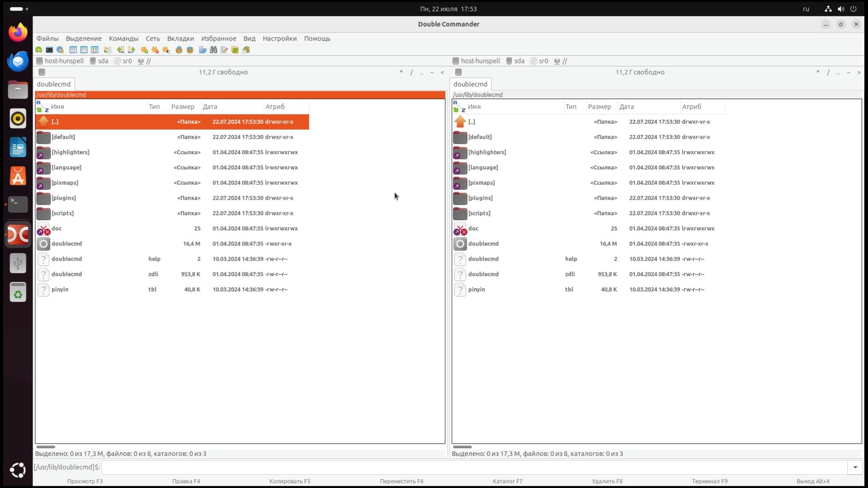
Task: Click the network // drive button in the left panel
Action: (x=144, y=61)
